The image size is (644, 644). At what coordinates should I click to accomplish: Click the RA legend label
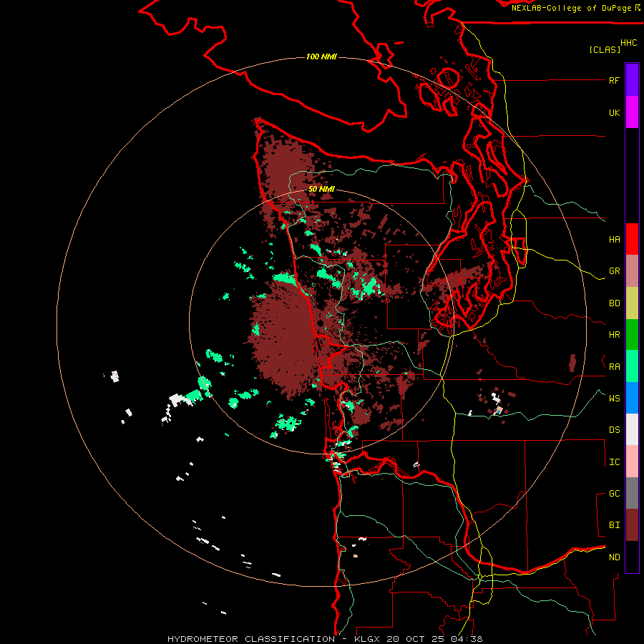coord(614,367)
